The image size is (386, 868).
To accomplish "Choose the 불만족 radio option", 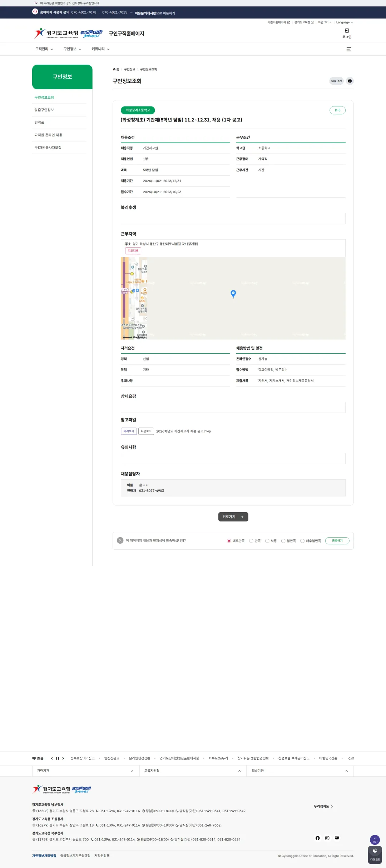I will point(283,541).
